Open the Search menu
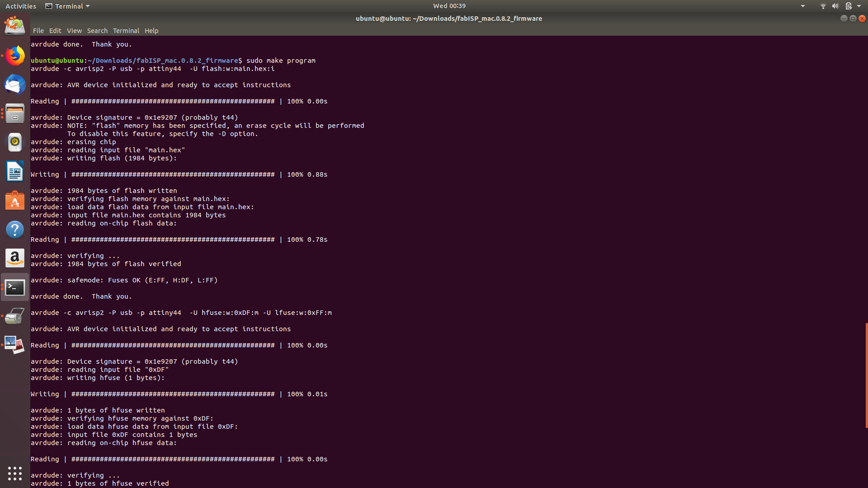This screenshot has width=868, height=488. pos(97,31)
